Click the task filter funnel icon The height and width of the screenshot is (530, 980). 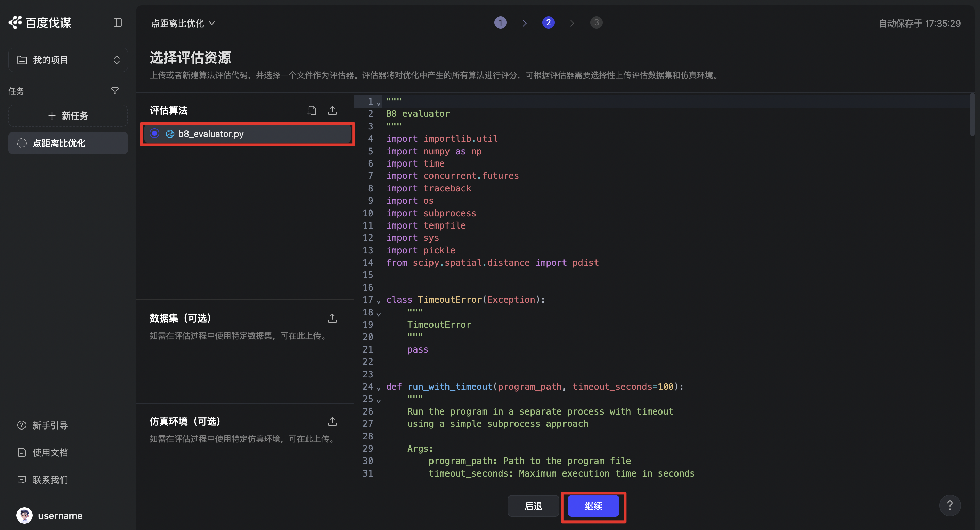[115, 91]
